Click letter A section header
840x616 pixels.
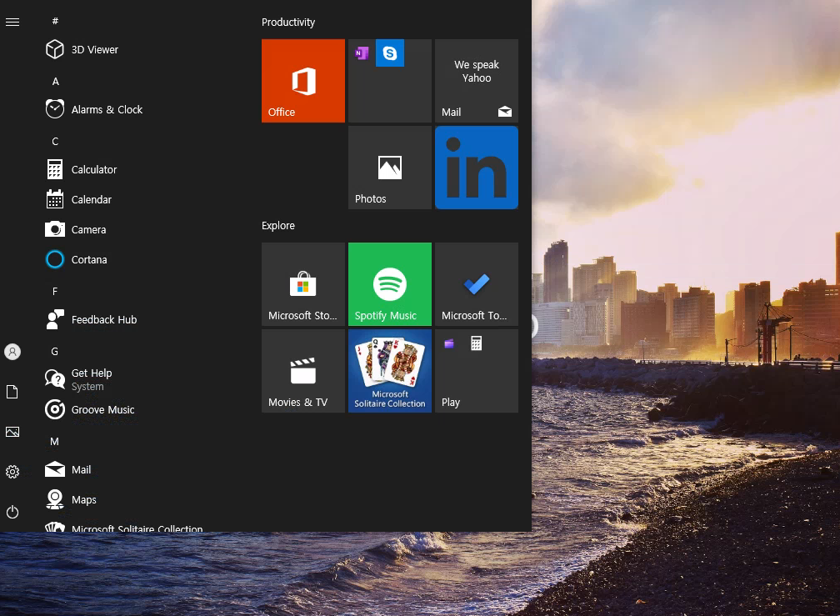[55, 82]
